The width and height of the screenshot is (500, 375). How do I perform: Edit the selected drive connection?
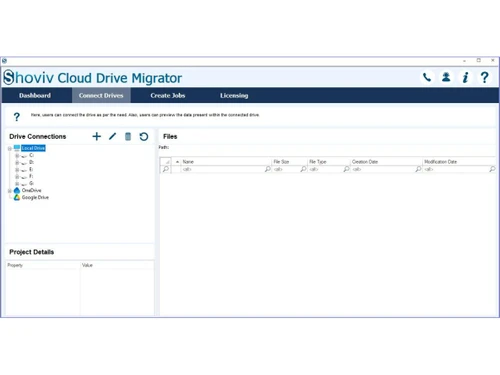point(112,136)
